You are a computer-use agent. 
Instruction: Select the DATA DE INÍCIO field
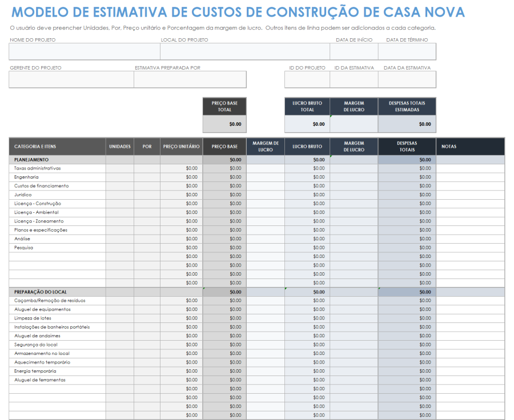(x=354, y=51)
